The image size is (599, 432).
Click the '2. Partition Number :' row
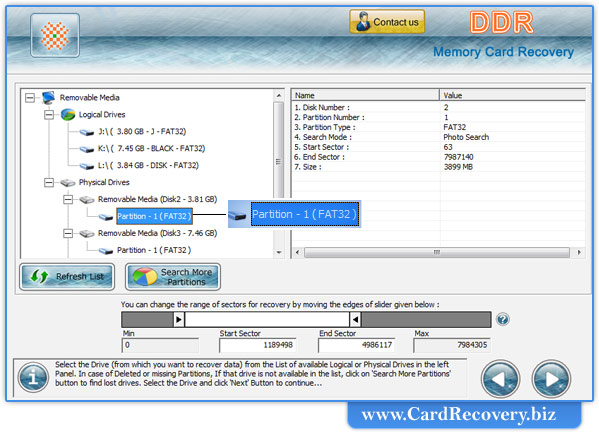tap(439, 117)
